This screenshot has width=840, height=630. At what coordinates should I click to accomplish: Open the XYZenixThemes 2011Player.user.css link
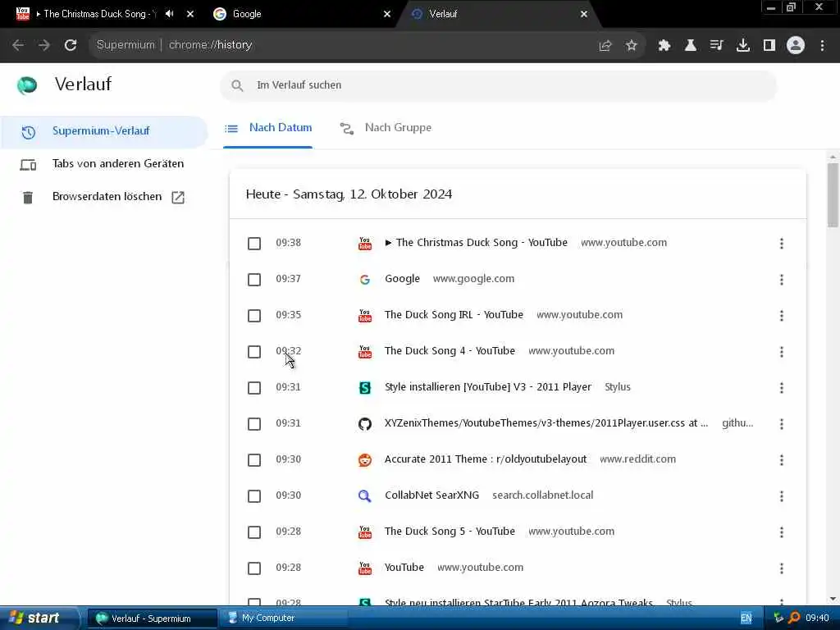click(x=546, y=423)
